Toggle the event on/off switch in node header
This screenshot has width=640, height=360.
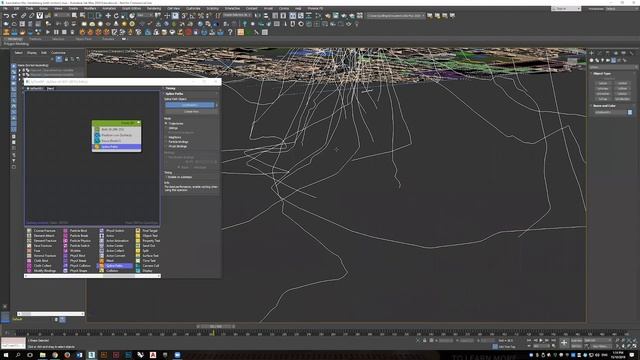click(138, 122)
